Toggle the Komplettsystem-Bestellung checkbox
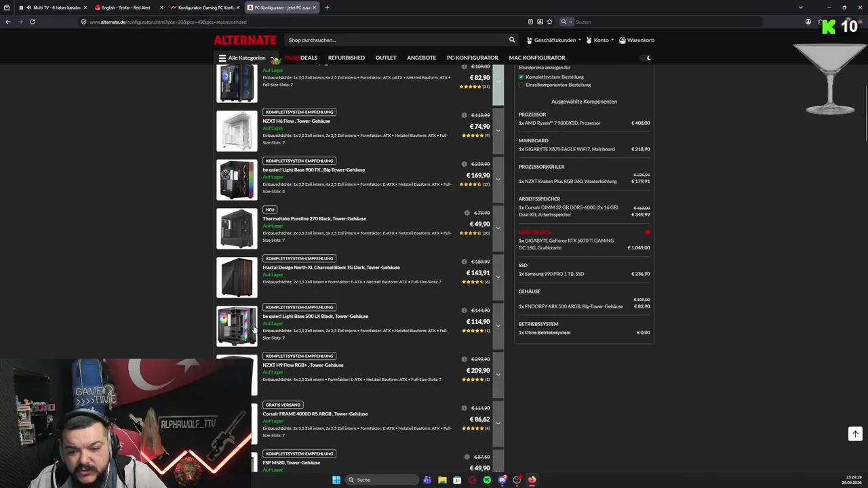Image resolution: width=868 pixels, height=488 pixels. (x=521, y=77)
